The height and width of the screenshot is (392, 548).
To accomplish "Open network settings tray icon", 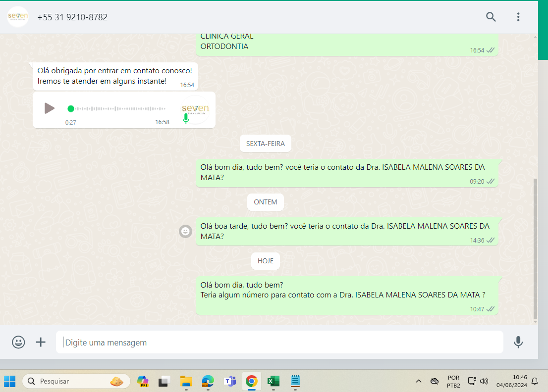I will (x=472, y=381).
